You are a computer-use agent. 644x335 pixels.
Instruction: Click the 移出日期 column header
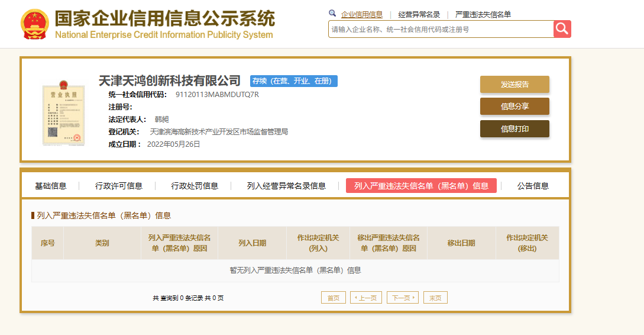461,243
